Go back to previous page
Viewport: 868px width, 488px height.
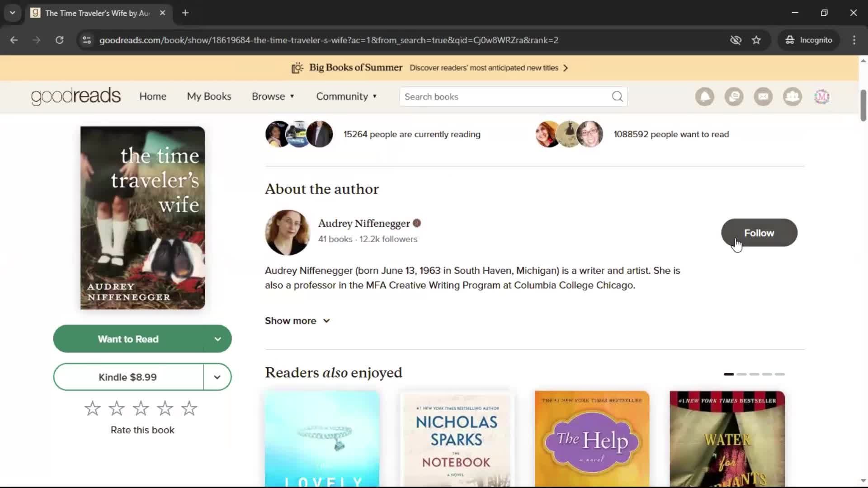(14, 40)
